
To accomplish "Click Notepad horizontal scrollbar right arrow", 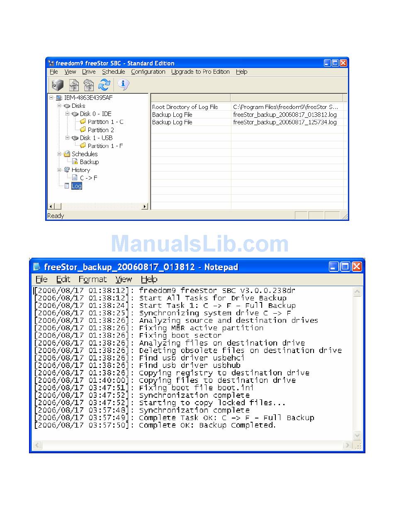I will coord(348,445).
